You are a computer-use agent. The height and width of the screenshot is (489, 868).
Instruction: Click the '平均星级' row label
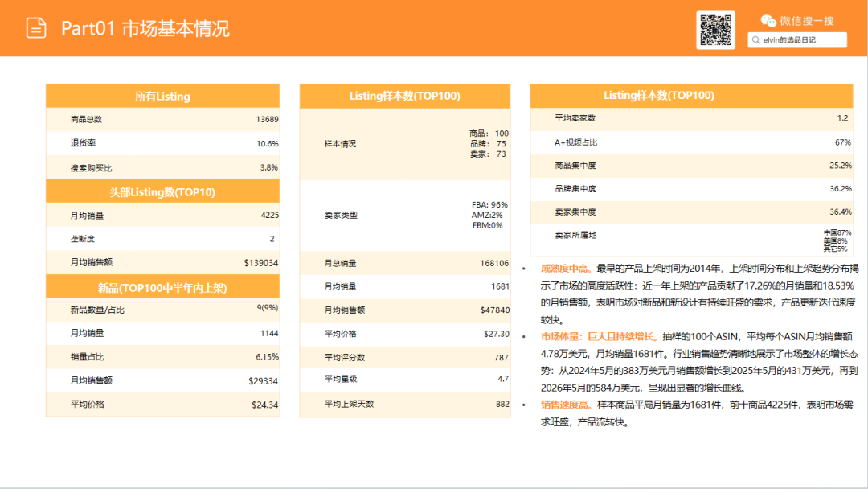[341, 379]
